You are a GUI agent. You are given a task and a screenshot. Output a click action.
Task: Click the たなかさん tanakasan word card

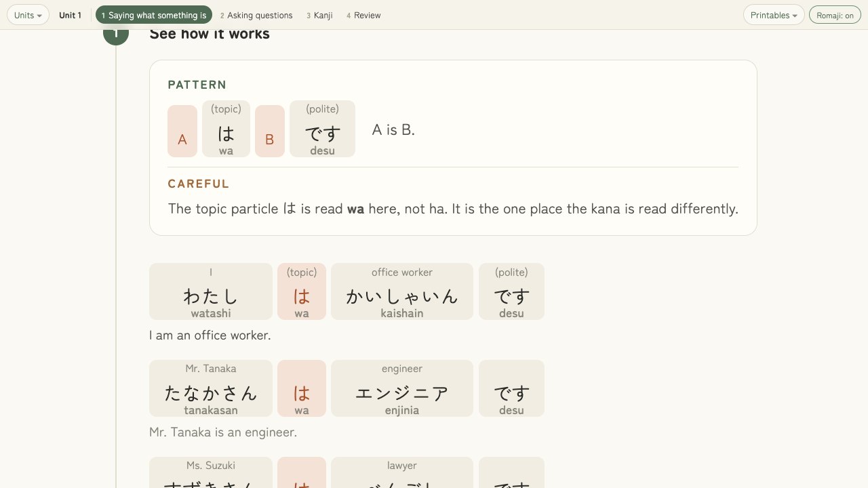(211, 388)
